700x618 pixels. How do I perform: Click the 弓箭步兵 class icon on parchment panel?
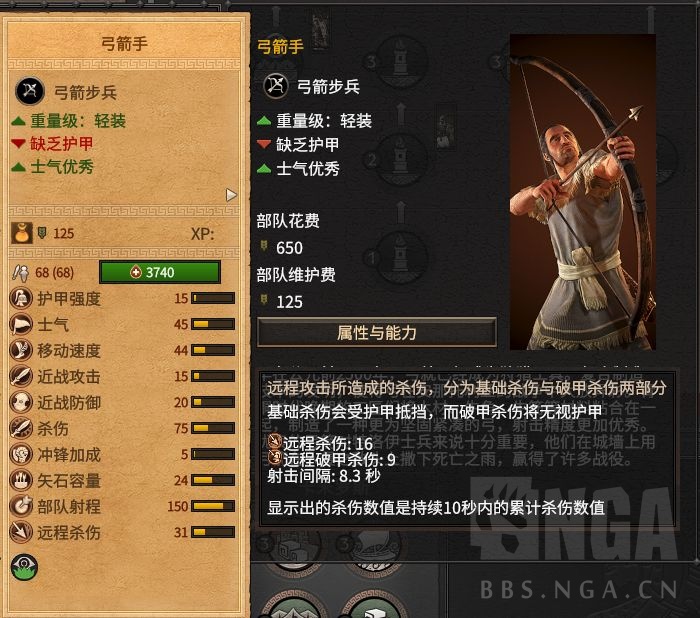pos(30,91)
